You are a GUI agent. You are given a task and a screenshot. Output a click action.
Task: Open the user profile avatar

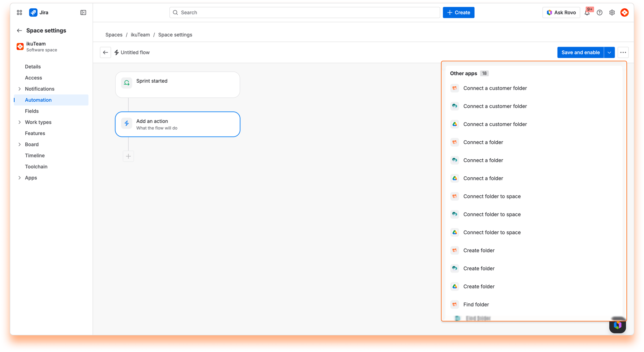pos(625,12)
